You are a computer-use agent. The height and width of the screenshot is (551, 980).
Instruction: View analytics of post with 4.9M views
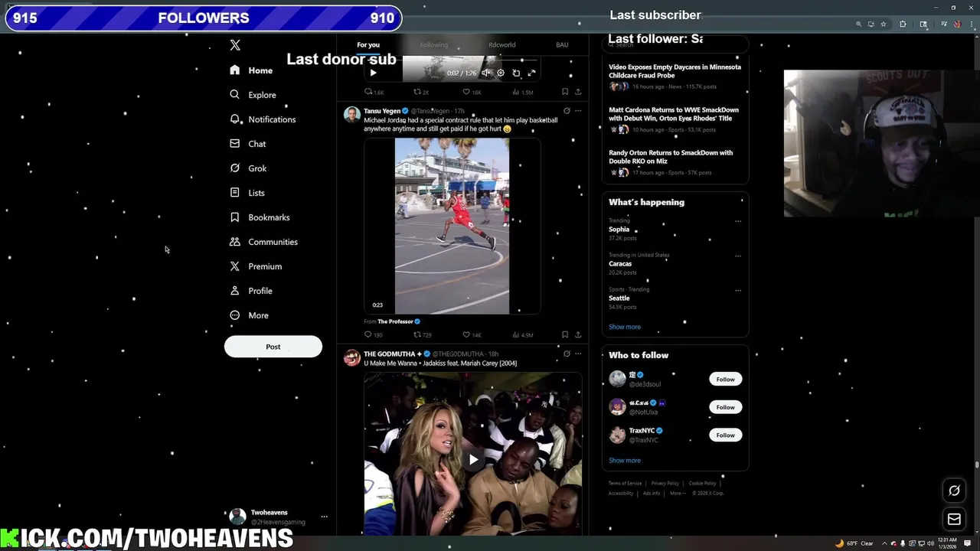tap(523, 334)
